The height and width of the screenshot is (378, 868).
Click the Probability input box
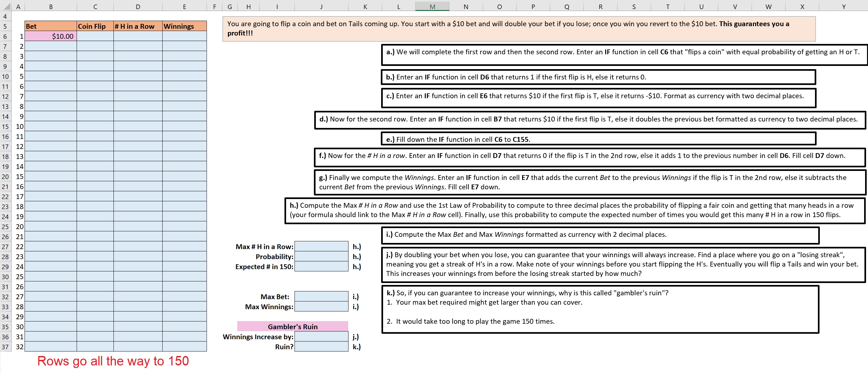pyautogui.click(x=321, y=256)
